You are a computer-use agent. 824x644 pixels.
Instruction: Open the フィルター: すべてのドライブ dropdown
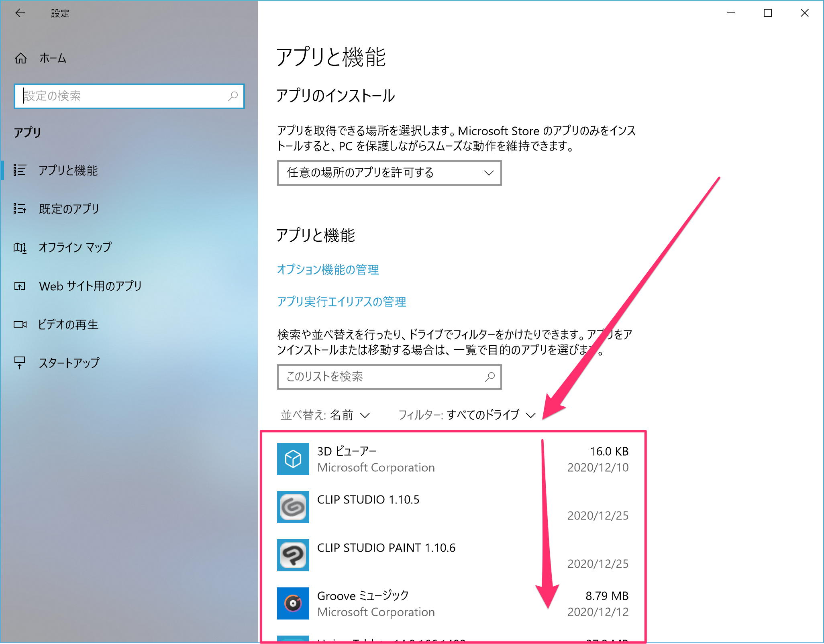pos(467,415)
